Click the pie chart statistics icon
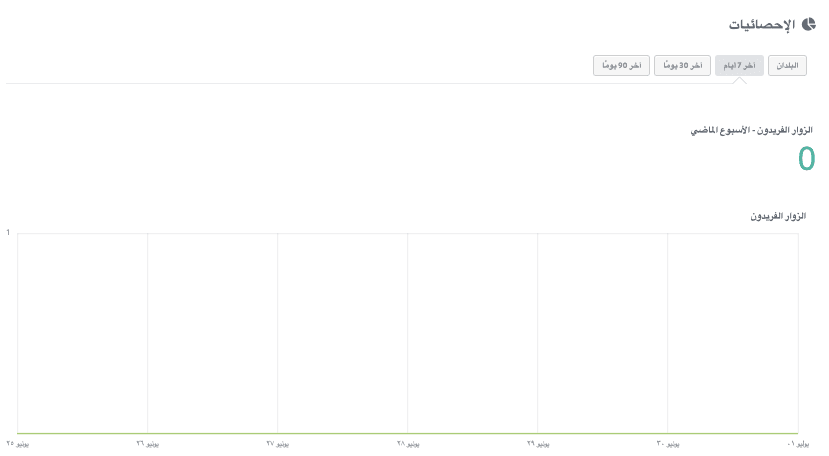Screen dimensions: 829x456 pyautogui.click(x=808, y=24)
